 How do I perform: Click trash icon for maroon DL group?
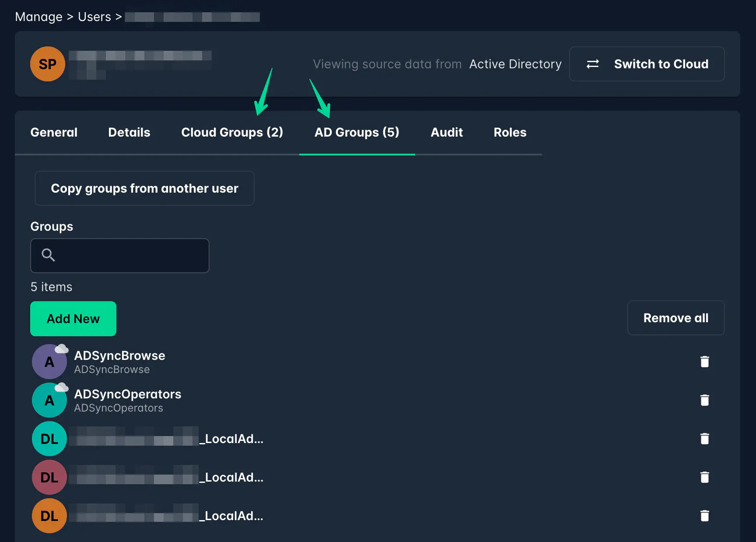(x=704, y=477)
